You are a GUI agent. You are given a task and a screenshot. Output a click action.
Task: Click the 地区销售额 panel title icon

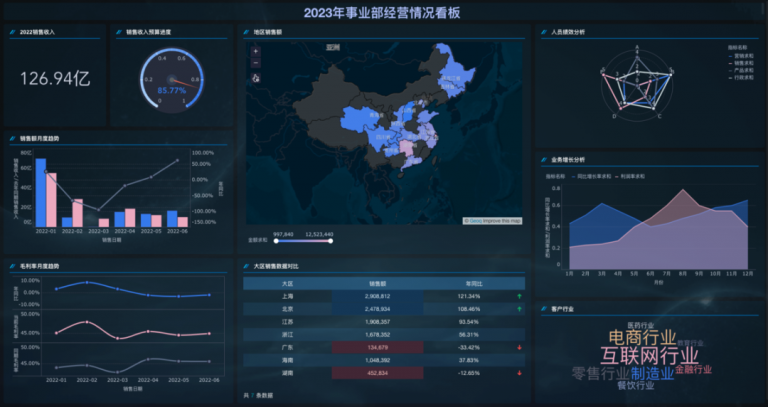click(x=247, y=32)
